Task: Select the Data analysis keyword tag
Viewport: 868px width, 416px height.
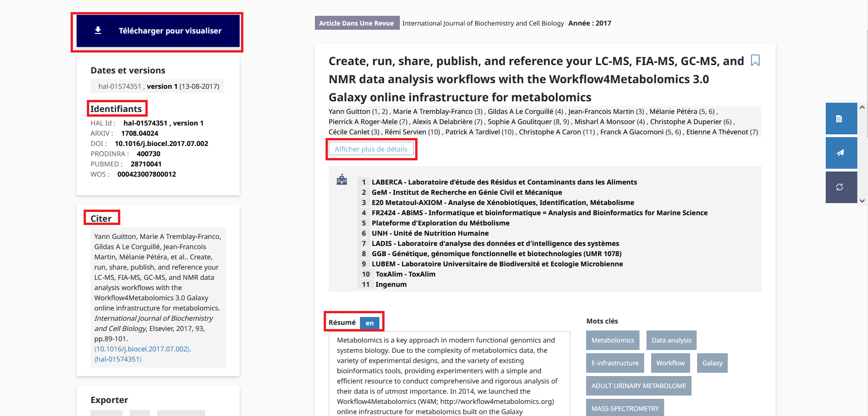Action: tap(672, 340)
